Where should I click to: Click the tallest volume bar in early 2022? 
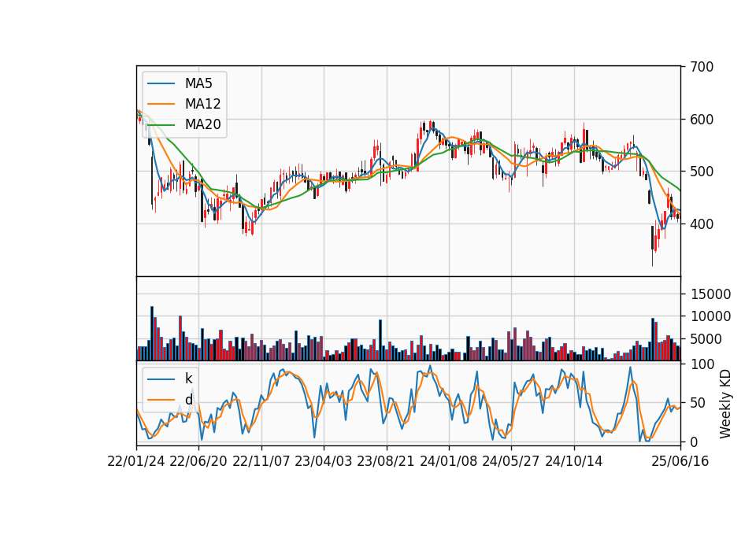click(152, 334)
